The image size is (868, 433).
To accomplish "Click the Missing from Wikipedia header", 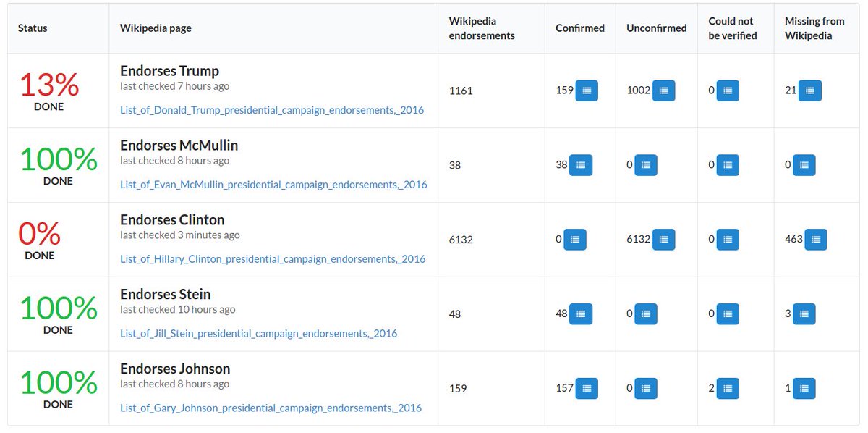I will tap(814, 28).
